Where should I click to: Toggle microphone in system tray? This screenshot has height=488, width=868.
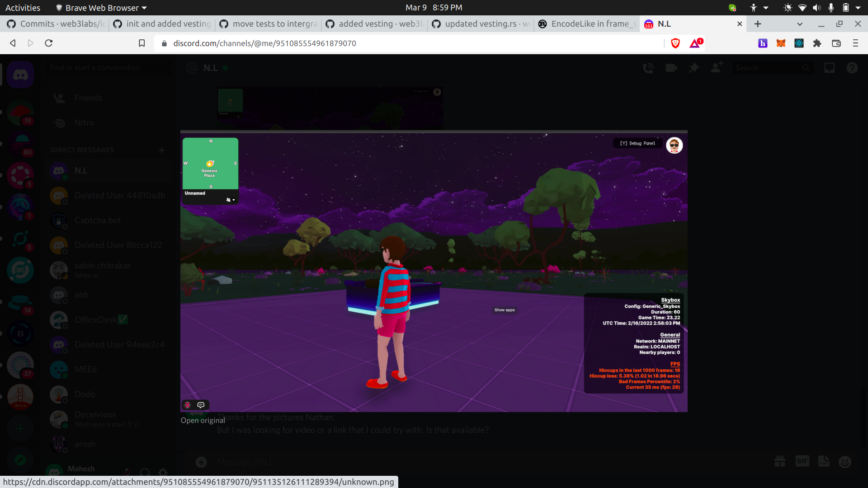[831, 8]
